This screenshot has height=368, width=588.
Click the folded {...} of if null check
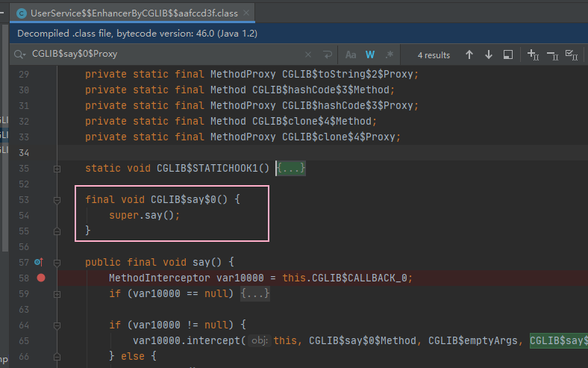(255, 293)
